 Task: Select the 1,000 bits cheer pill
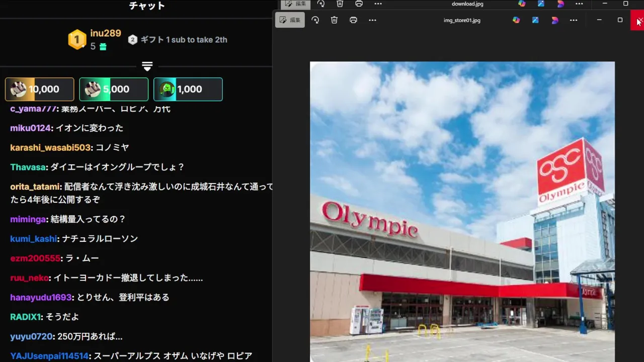[x=188, y=89]
